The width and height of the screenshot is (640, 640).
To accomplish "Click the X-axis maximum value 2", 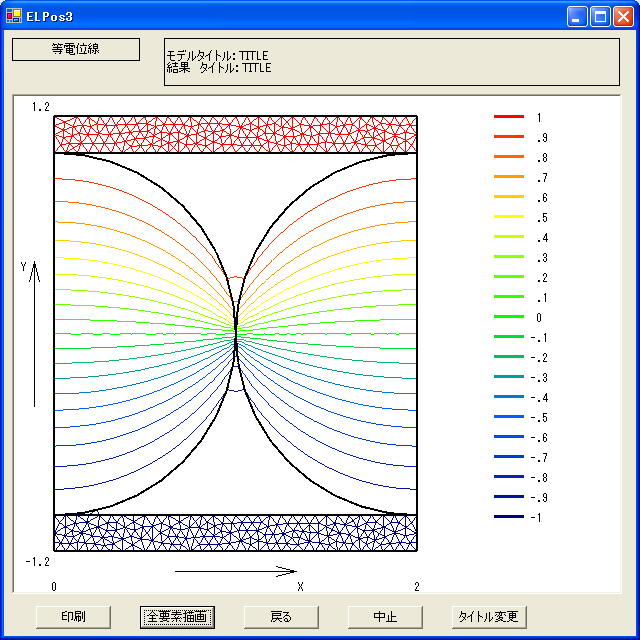I will point(417,587).
